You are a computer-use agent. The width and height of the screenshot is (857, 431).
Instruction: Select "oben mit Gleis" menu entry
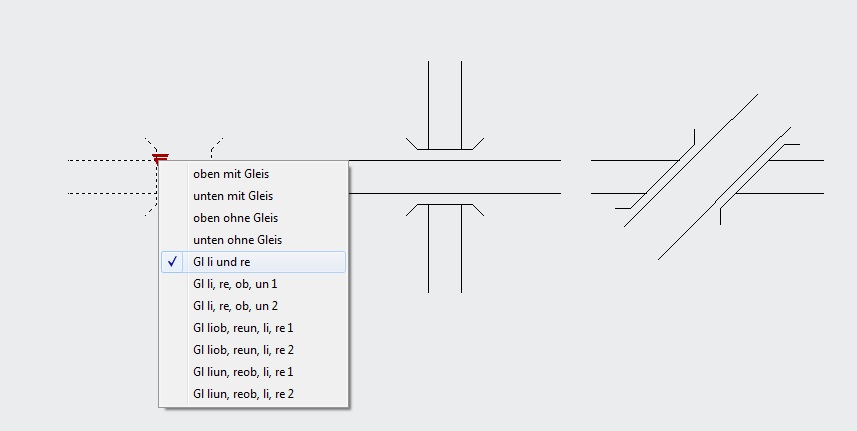pyautogui.click(x=254, y=174)
